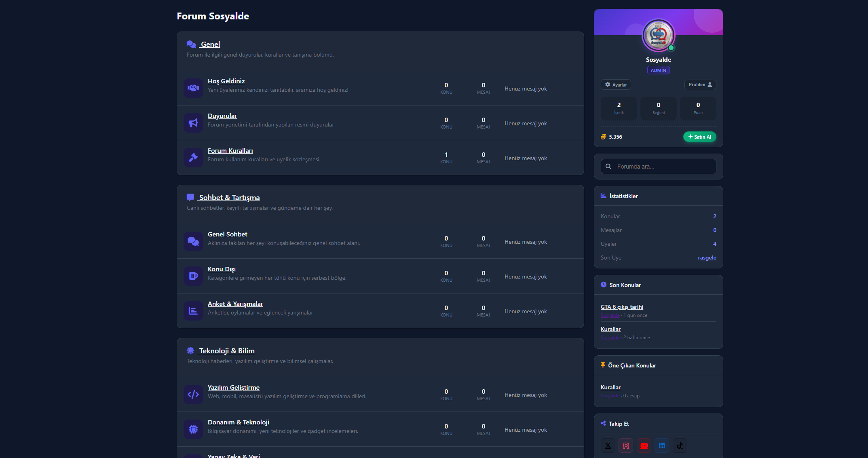The width and height of the screenshot is (868, 458).
Task: Click the chart icon beside İstatistikler
Action: pos(604,196)
